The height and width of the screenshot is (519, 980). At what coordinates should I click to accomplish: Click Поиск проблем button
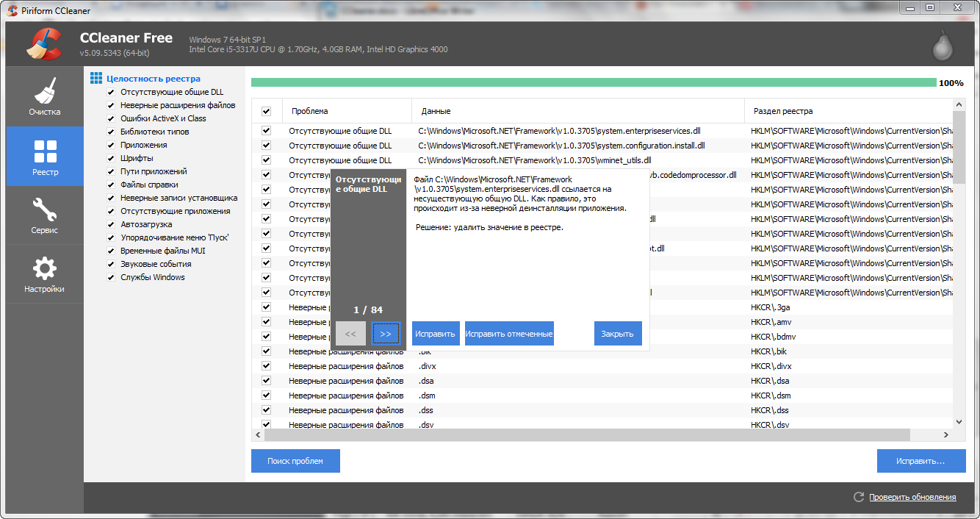tap(295, 461)
